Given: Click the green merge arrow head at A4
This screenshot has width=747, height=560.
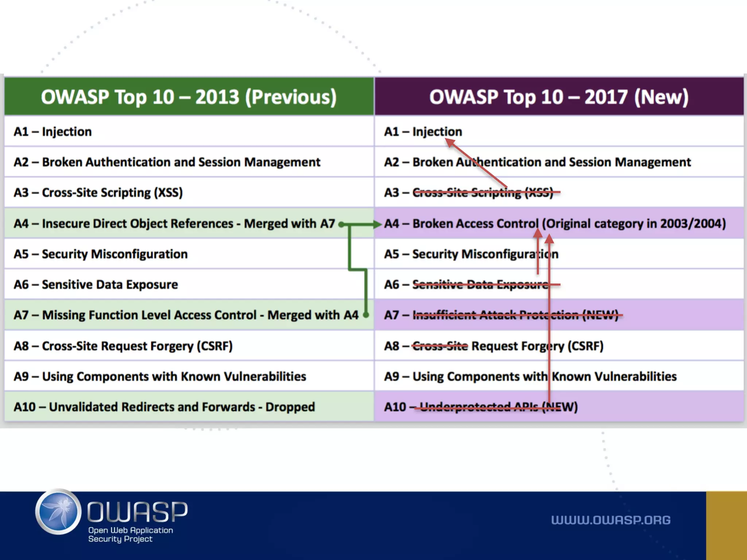Looking at the screenshot, I should click(378, 224).
